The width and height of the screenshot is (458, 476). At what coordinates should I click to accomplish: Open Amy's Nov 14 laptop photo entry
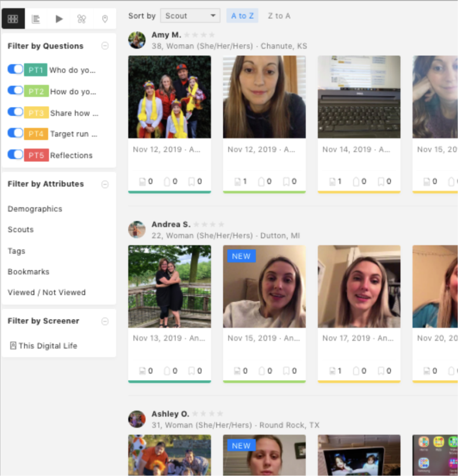(x=359, y=97)
